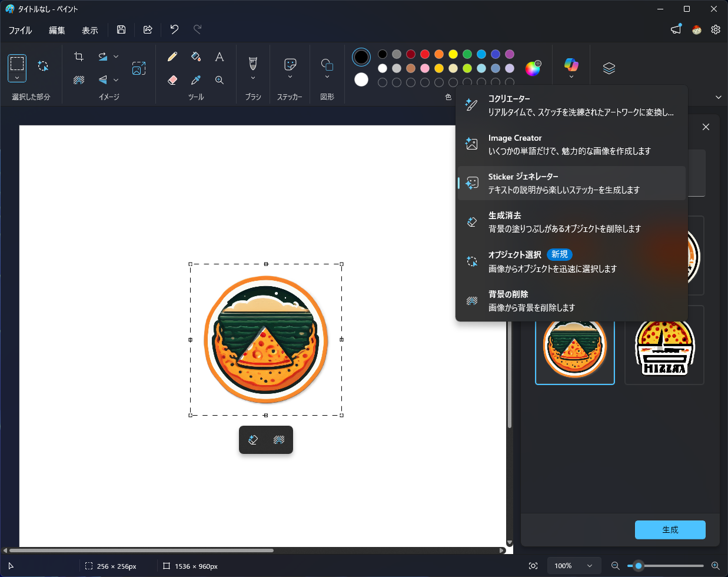Open the ファイル menu
Screen dimensions: 728x577
point(21,30)
